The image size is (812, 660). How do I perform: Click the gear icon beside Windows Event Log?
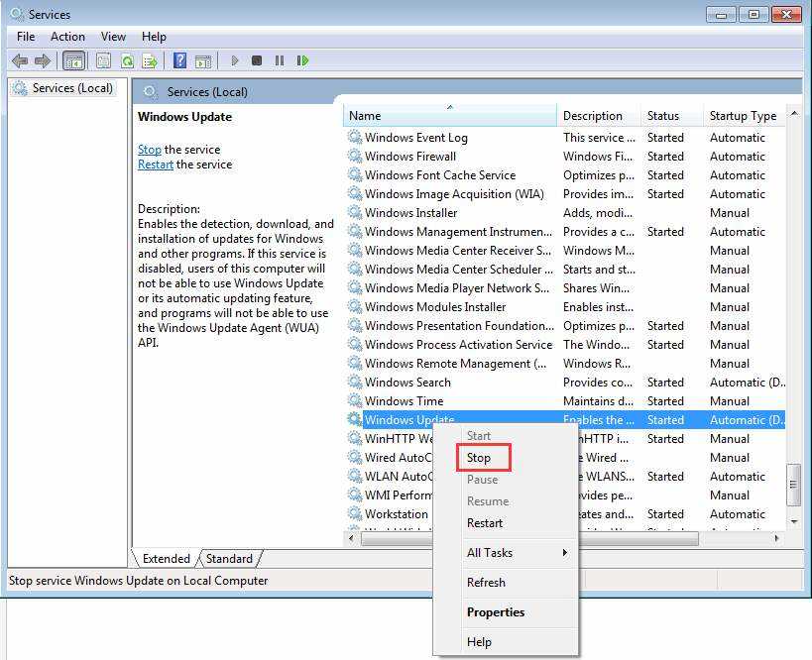[x=355, y=137]
